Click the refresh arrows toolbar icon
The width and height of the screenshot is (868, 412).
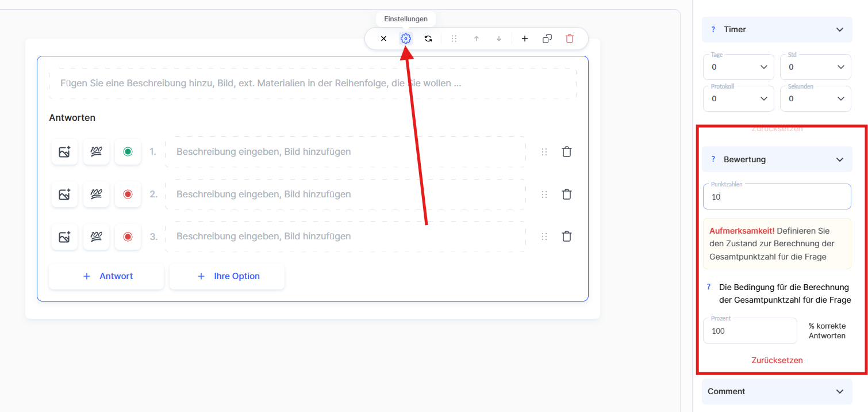(x=428, y=39)
